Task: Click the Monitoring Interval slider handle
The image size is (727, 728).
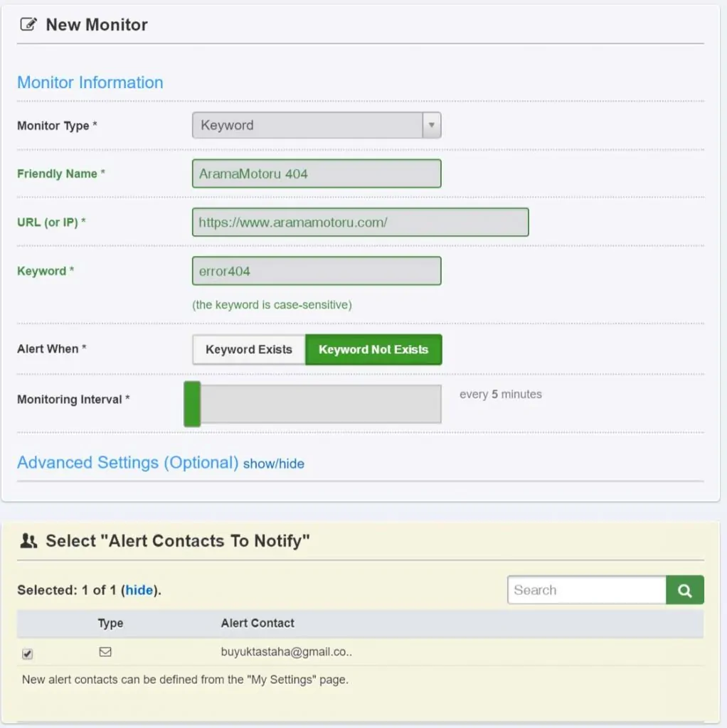Action: (x=192, y=404)
